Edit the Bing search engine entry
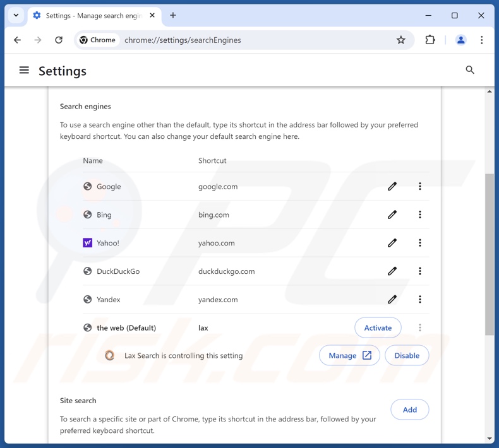 [x=392, y=215]
